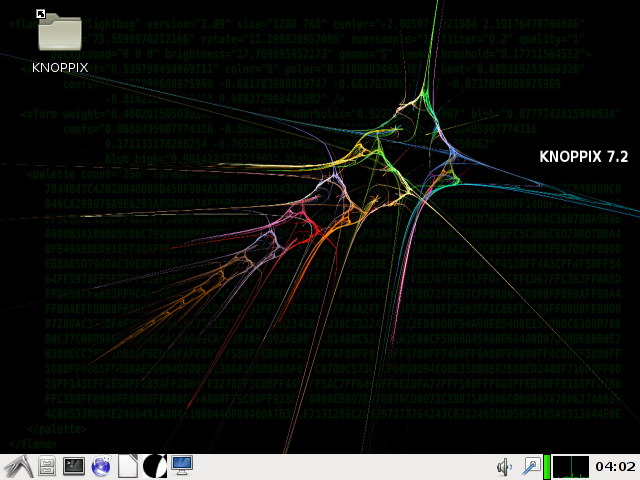Screen dimensions: 640x480
Task: Open the LXDE start menu in panel
Action: 18,467
